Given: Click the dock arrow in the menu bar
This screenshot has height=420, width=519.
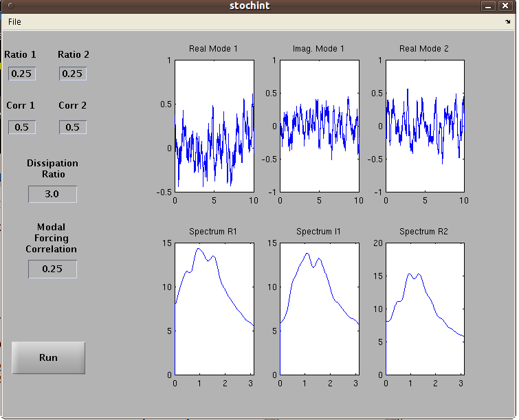Looking at the screenshot, I should coord(507,22).
